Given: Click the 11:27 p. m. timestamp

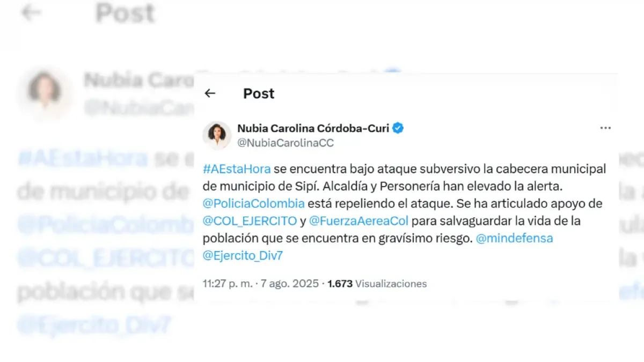Looking at the screenshot, I should click(228, 284).
